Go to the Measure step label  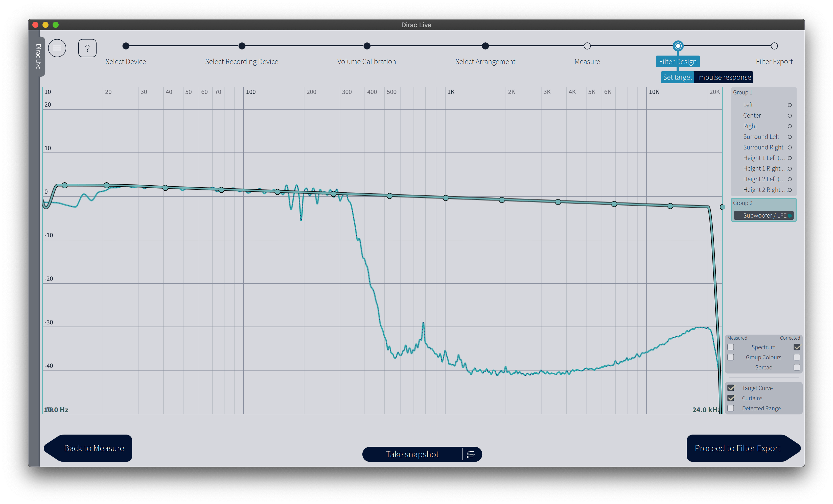click(x=587, y=61)
